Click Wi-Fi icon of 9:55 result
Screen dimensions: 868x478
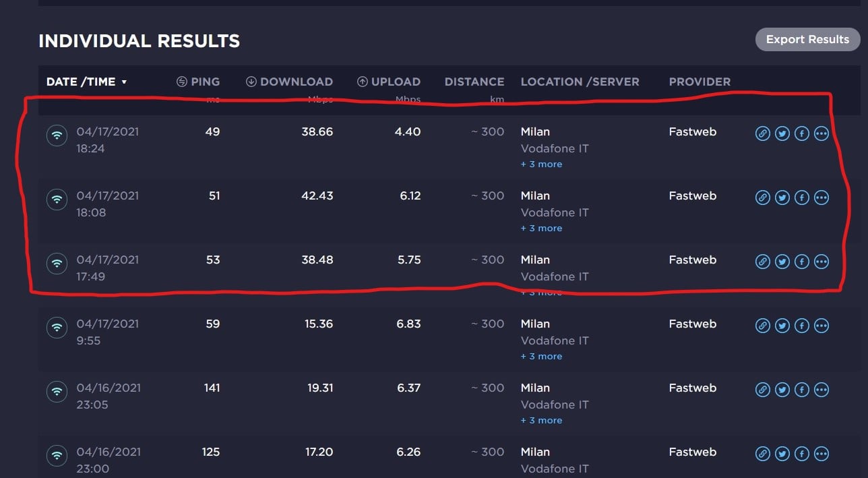pyautogui.click(x=57, y=328)
